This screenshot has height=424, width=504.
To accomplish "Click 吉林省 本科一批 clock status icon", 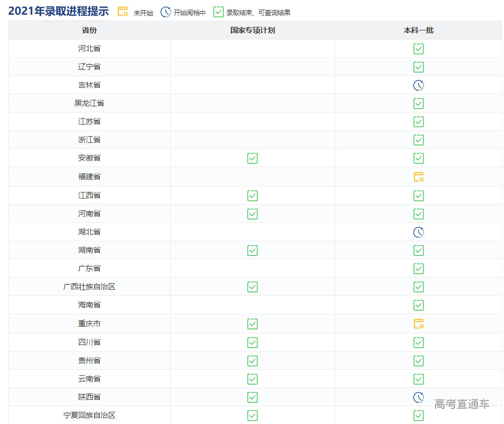I will click(418, 85).
